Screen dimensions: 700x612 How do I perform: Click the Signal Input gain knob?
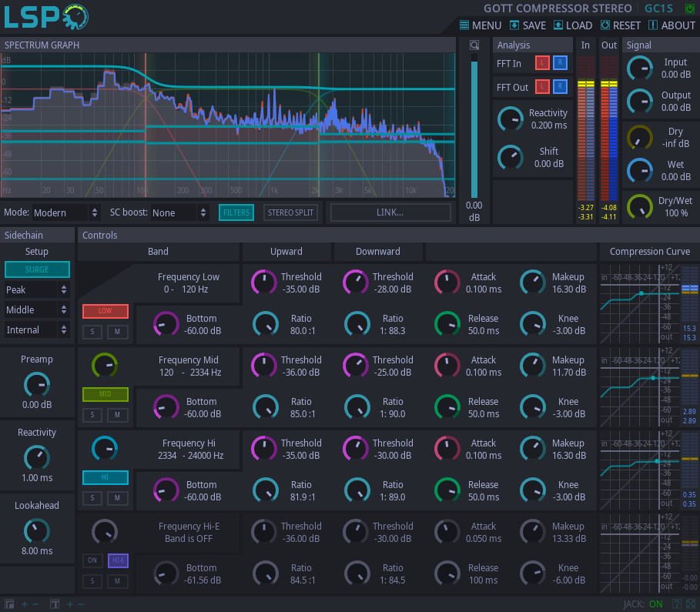click(640, 69)
